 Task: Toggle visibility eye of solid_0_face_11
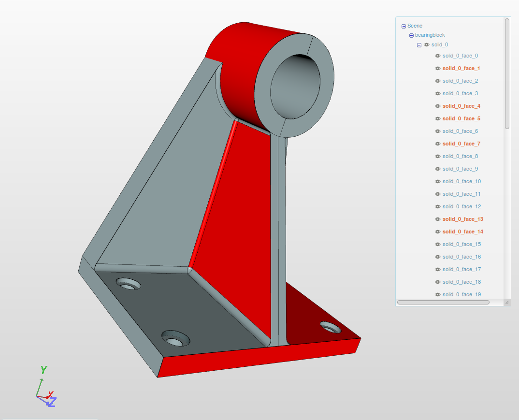[x=438, y=194]
